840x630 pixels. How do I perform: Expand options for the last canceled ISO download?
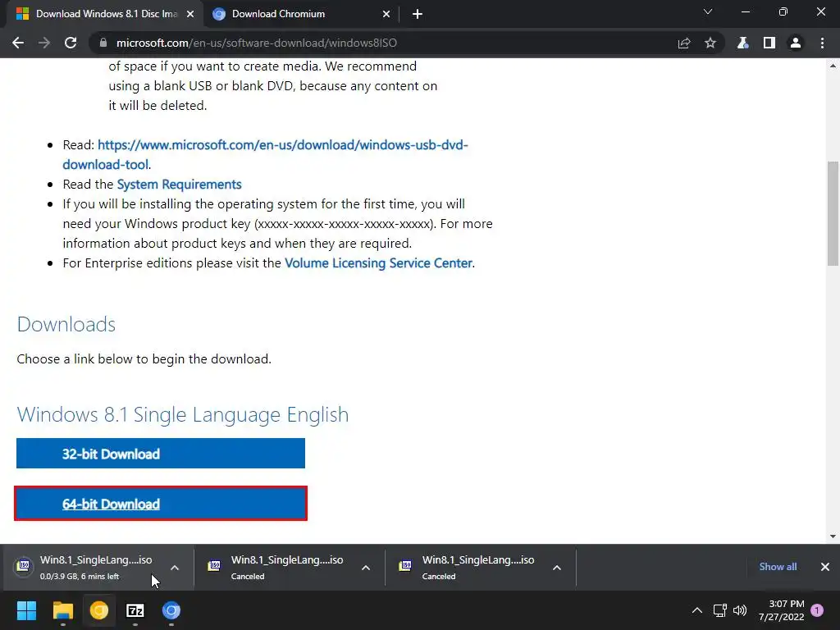[557, 568]
